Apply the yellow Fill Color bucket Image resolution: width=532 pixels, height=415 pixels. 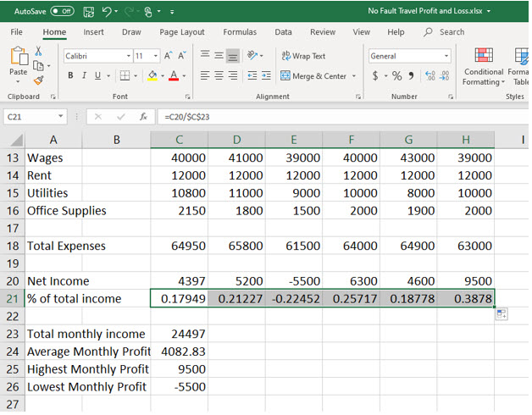coord(152,75)
